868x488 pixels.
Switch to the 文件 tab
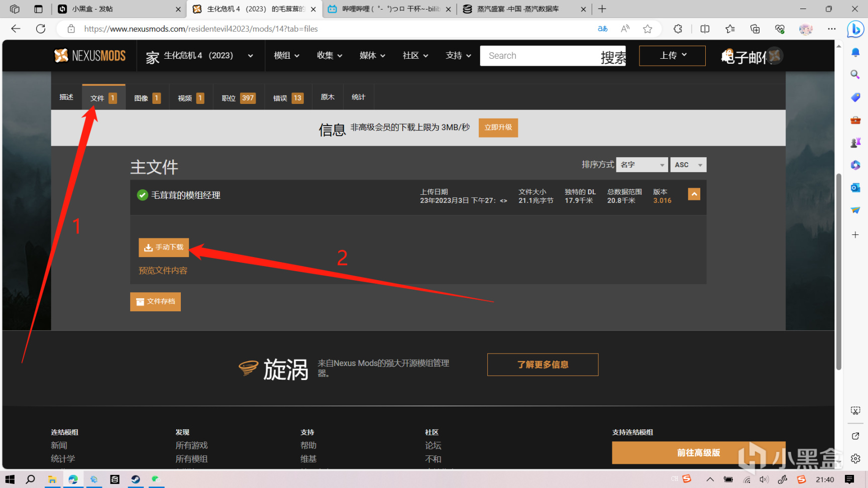tap(103, 97)
